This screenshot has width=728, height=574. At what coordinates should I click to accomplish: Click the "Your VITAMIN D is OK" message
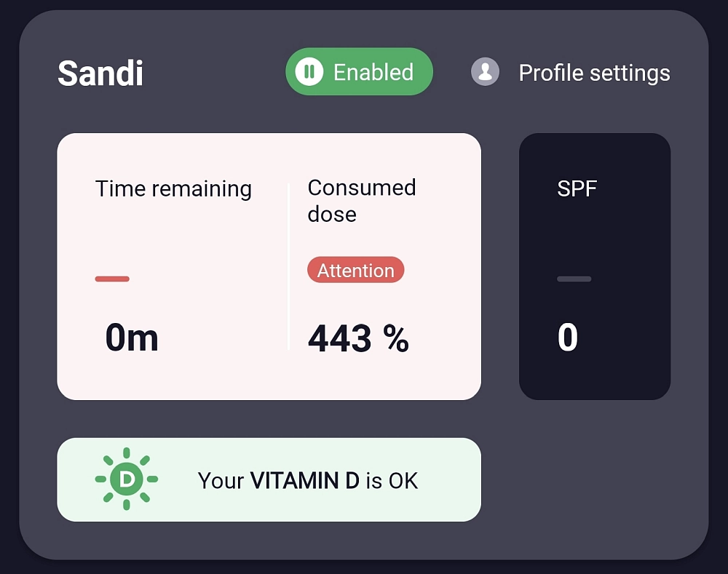pos(307,480)
